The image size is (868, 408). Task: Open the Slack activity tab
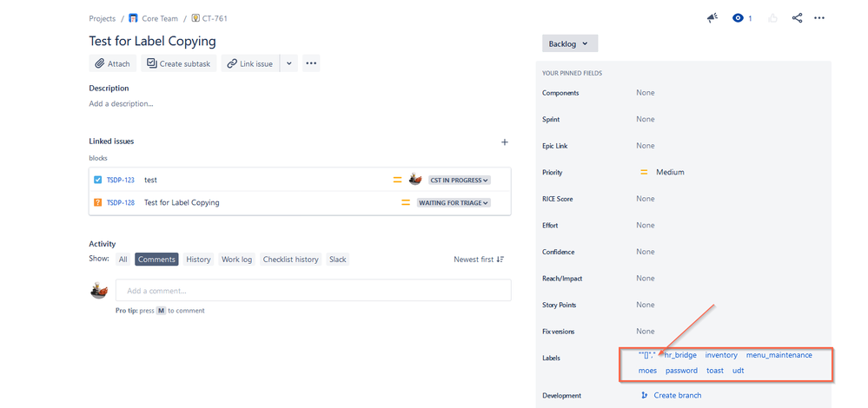[338, 260]
